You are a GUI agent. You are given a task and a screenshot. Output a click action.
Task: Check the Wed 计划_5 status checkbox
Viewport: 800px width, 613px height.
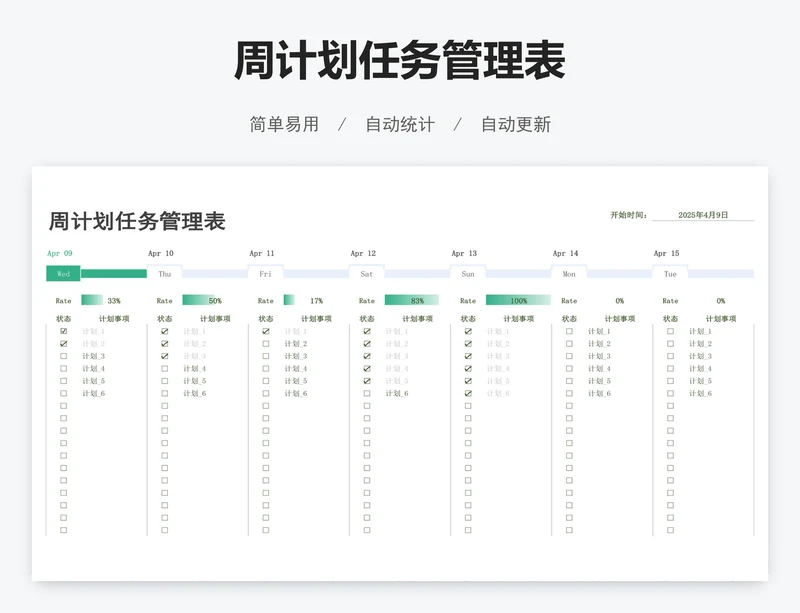pyautogui.click(x=63, y=381)
